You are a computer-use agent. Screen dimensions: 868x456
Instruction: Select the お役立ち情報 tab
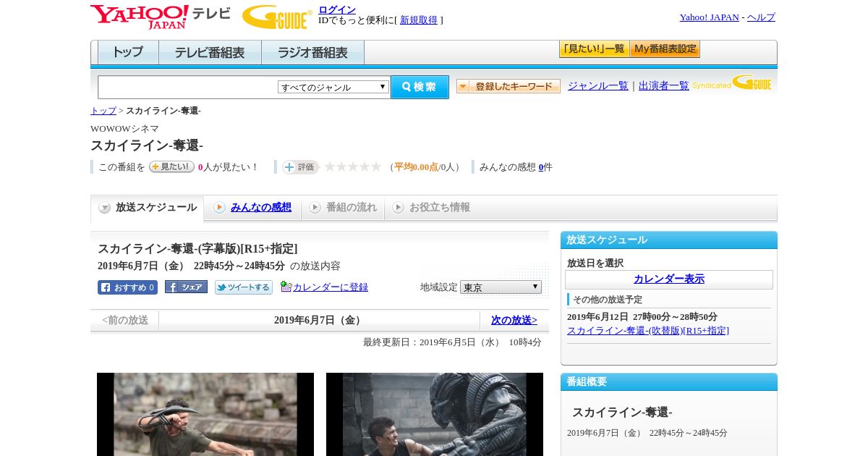(432, 208)
